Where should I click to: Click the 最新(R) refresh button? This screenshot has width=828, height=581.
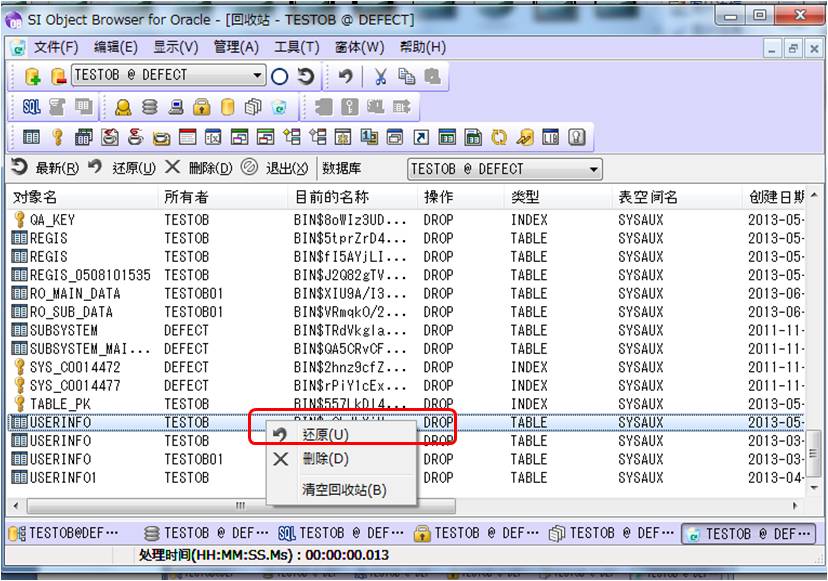46,168
